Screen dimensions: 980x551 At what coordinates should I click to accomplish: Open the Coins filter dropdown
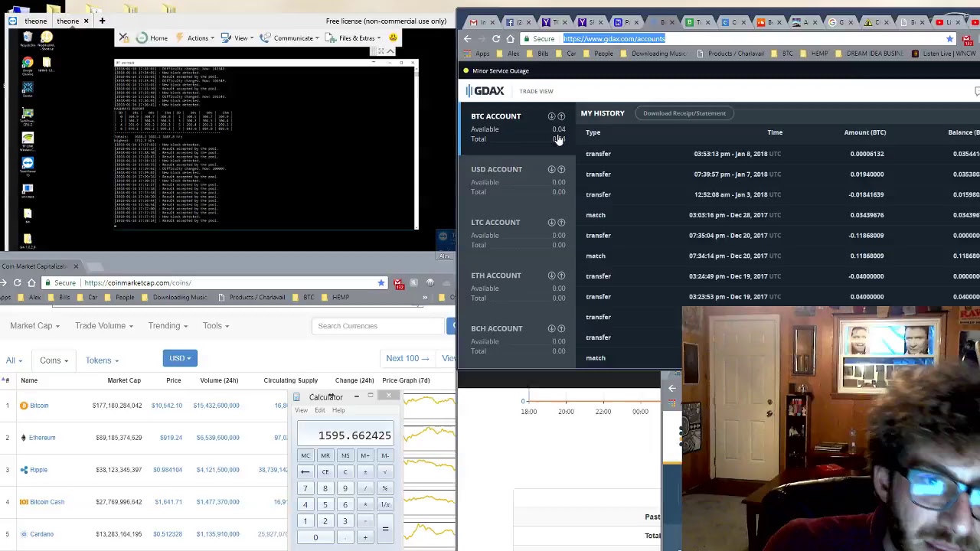coord(54,360)
